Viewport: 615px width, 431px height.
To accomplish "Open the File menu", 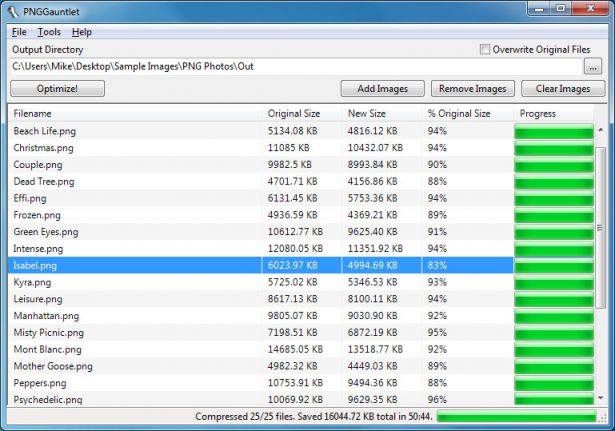I will click(x=19, y=32).
